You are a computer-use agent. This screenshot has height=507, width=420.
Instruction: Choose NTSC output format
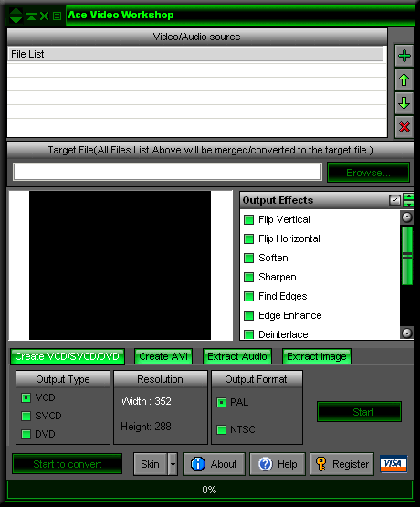221,429
